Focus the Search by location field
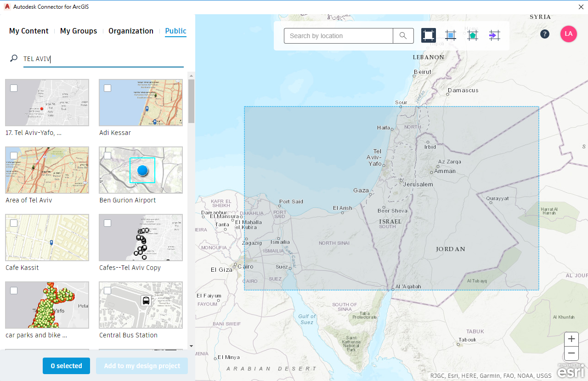The height and width of the screenshot is (381, 588). (339, 36)
